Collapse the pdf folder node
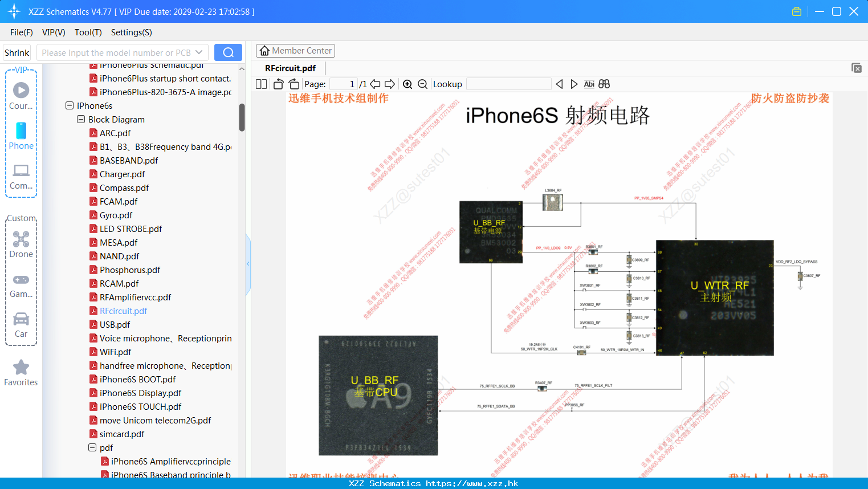868x489 pixels. click(92, 447)
